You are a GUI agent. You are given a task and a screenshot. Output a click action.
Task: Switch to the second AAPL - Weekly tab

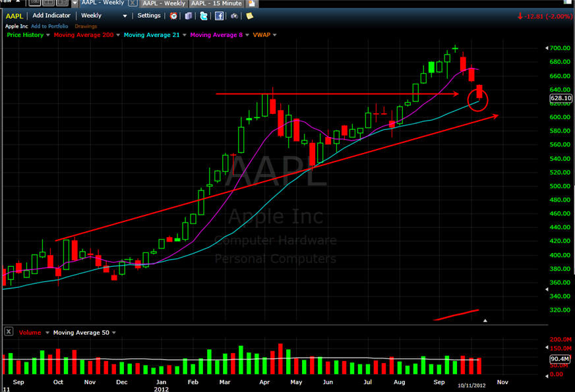point(164,3)
